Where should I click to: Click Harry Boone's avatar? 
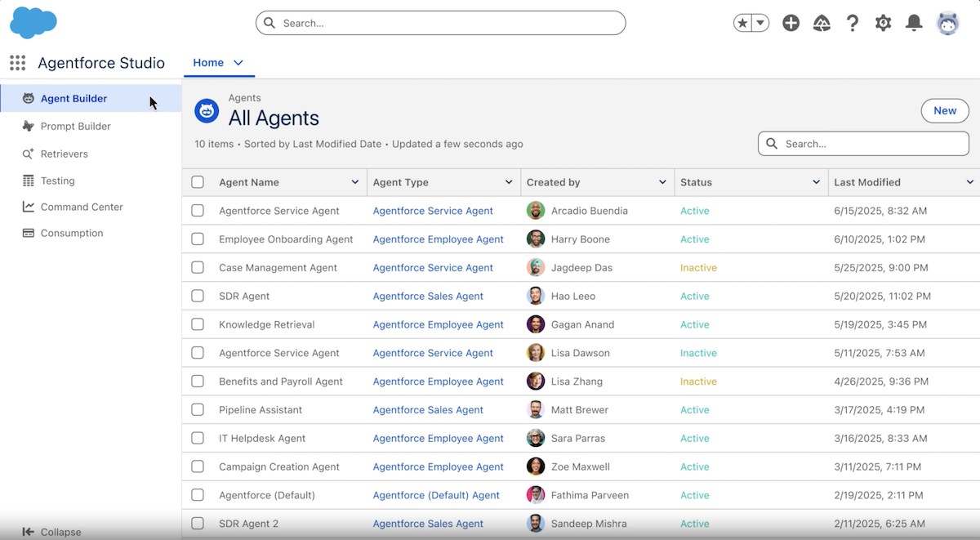[536, 239]
